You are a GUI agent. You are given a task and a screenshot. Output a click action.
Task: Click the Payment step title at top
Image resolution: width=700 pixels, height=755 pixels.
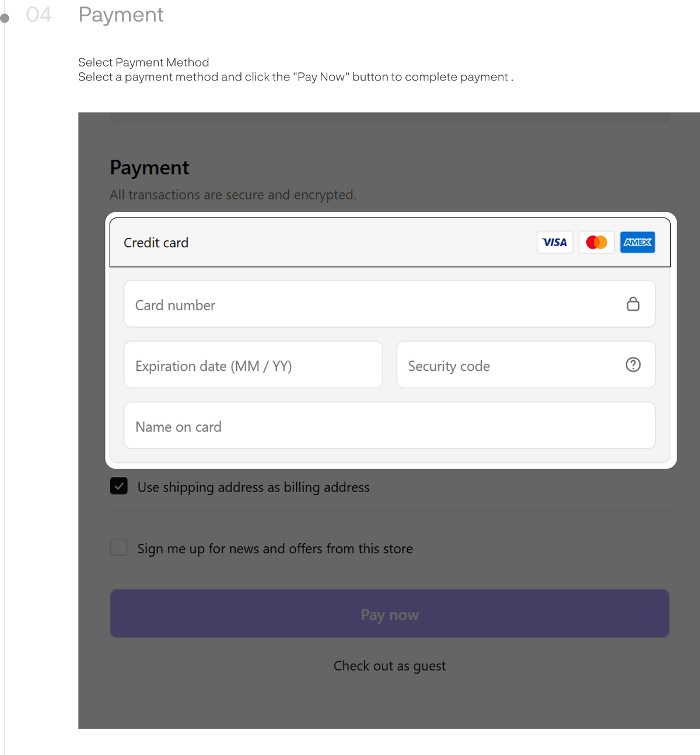(121, 15)
